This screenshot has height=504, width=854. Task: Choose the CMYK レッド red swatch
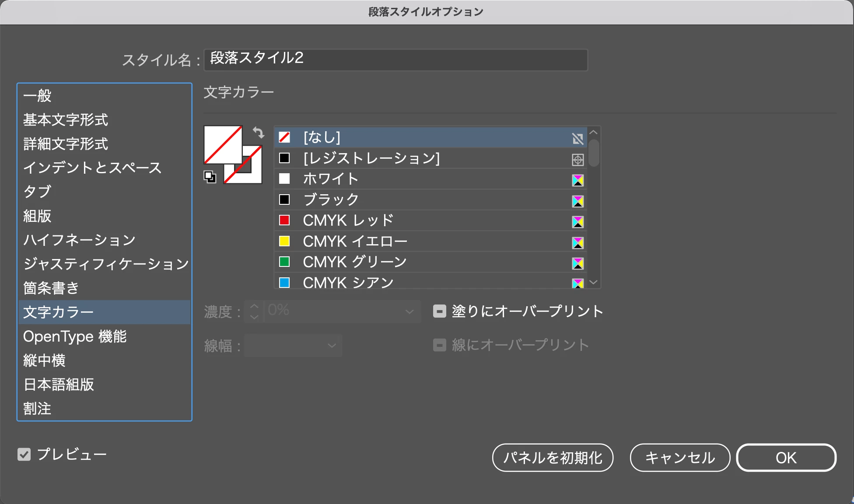coord(348,220)
